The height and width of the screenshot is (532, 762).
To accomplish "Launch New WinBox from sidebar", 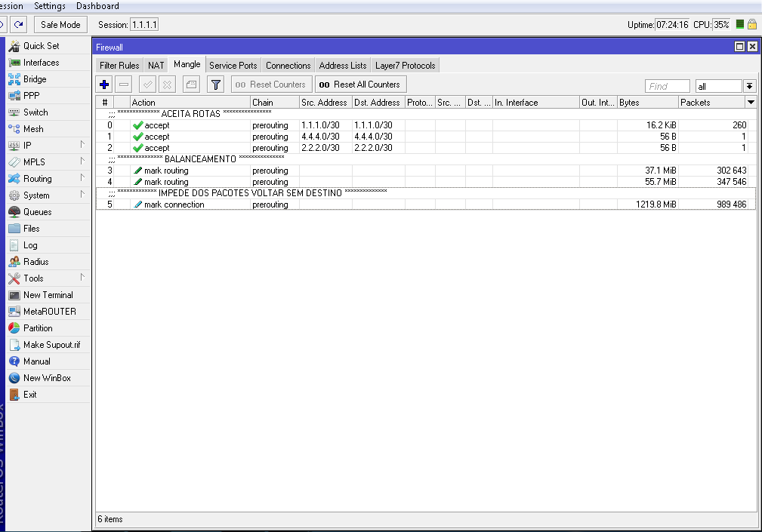I will click(48, 377).
